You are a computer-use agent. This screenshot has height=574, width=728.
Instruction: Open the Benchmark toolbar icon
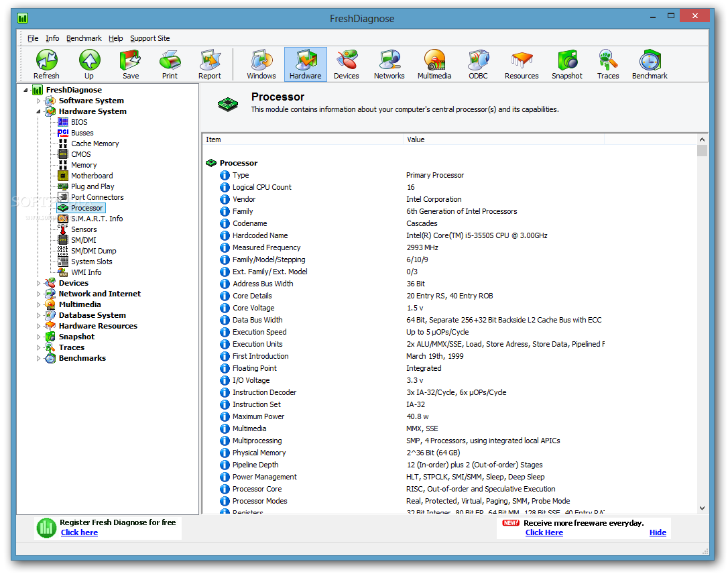(x=650, y=64)
